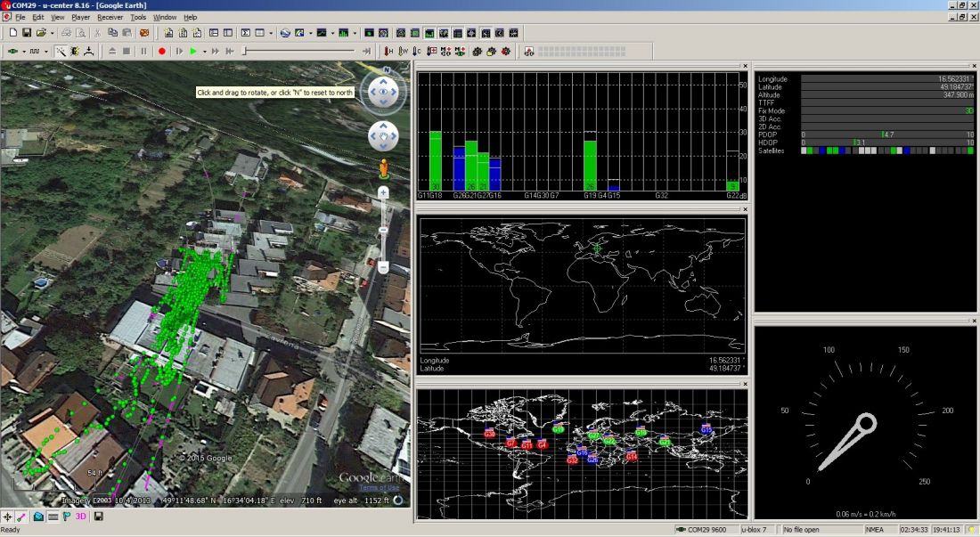Click the baudrate square-wave icon
The height and width of the screenshot is (537, 980).
point(35,51)
